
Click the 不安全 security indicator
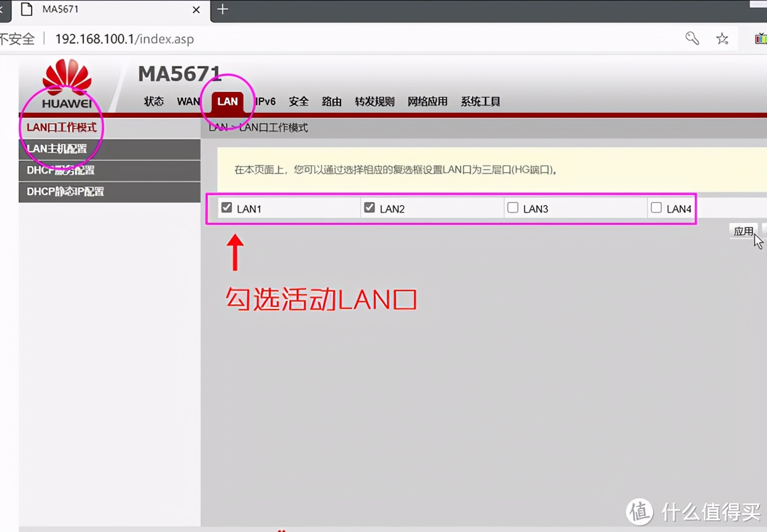pos(17,39)
